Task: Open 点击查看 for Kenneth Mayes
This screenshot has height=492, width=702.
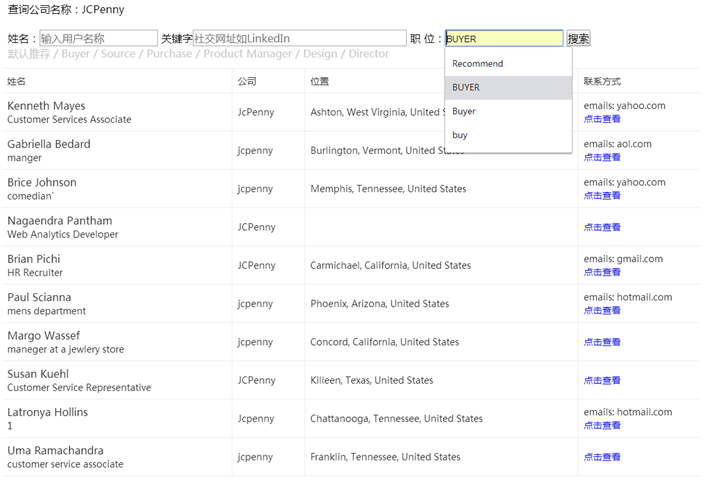Action: [602, 119]
